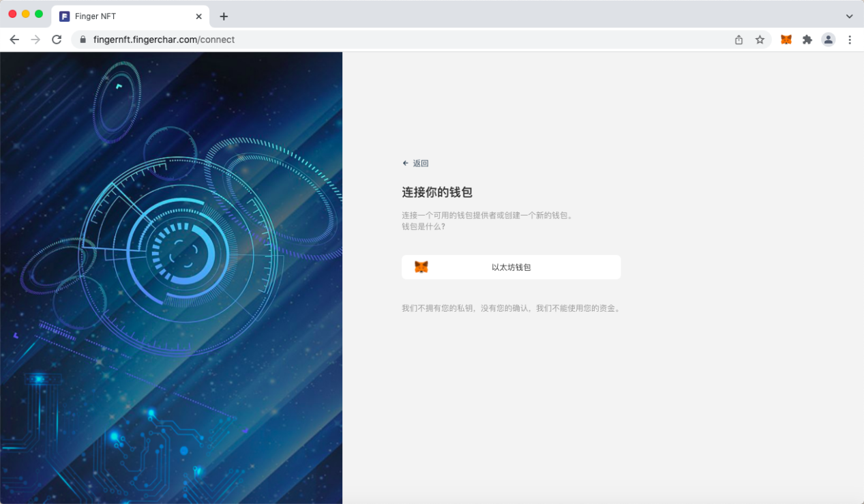Screen dimensions: 864x504
Task: Connect with the 以太坊钱包 button
Action: 511,267
